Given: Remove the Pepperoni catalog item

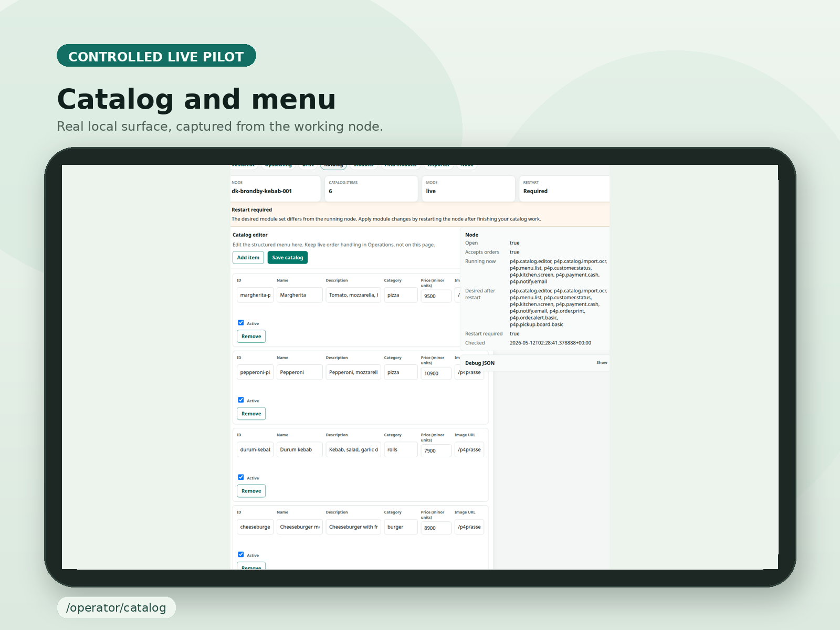Looking at the screenshot, I should point(251,414).
